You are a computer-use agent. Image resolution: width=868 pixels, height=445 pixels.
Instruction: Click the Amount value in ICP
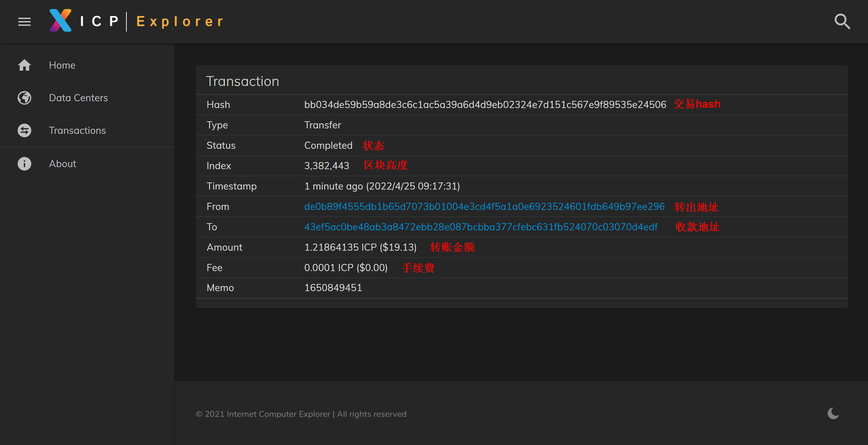(x=360, y=247)
